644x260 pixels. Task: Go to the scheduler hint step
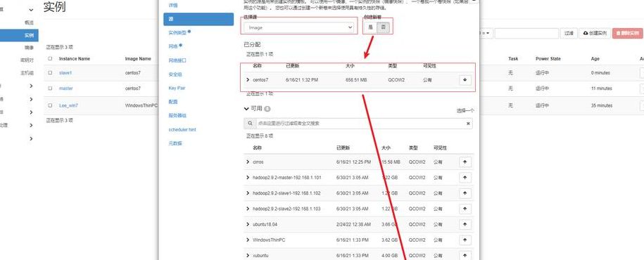click(182, 129)
